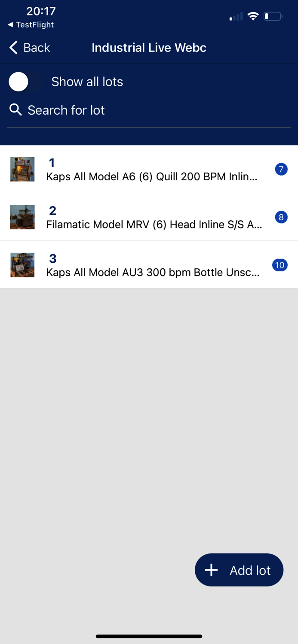Screen dimensions: 298x644
Task: Tap the back chevron arrow icon
Action: pyautogui.click(x=12, y=48)
